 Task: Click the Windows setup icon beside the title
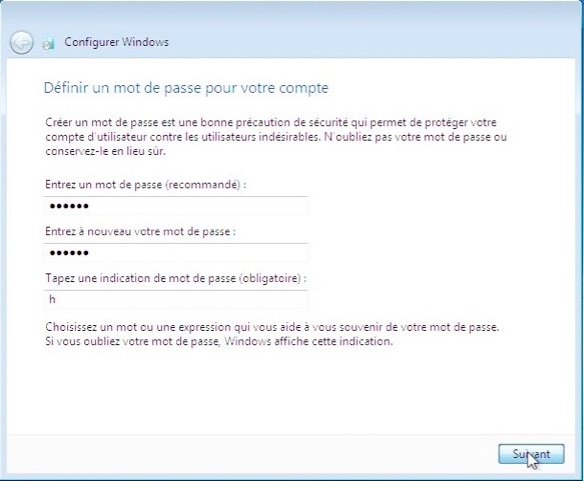[x=48, y=43]
